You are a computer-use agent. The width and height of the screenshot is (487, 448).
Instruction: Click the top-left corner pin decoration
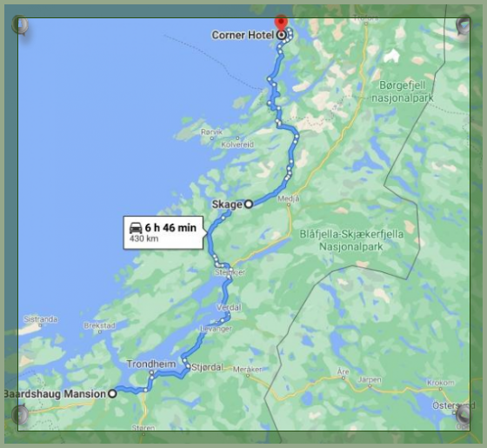(21, 25)
